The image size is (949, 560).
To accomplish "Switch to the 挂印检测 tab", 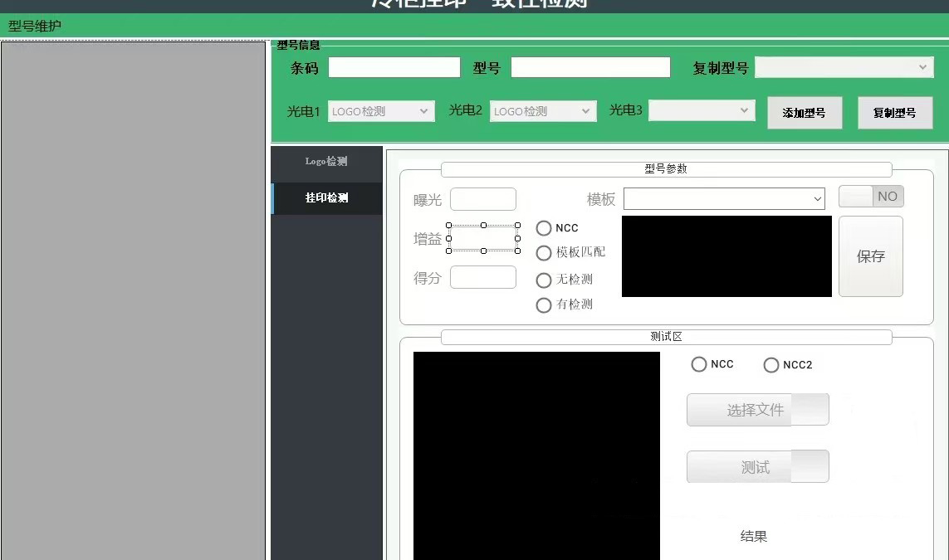I will (x=326, y=198).
